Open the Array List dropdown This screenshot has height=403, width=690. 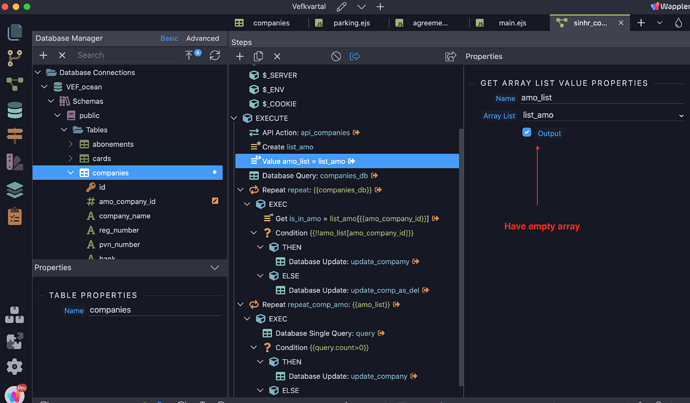click(x=603, y=115)
